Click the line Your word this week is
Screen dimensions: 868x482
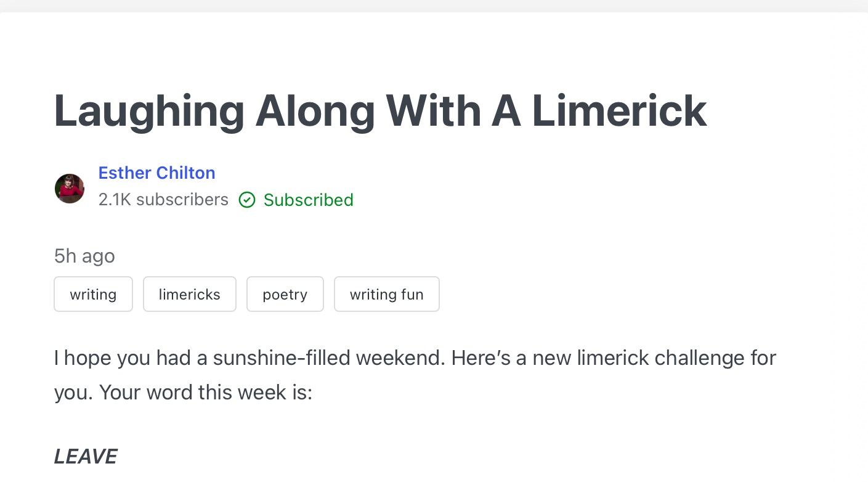pos(206,392)
